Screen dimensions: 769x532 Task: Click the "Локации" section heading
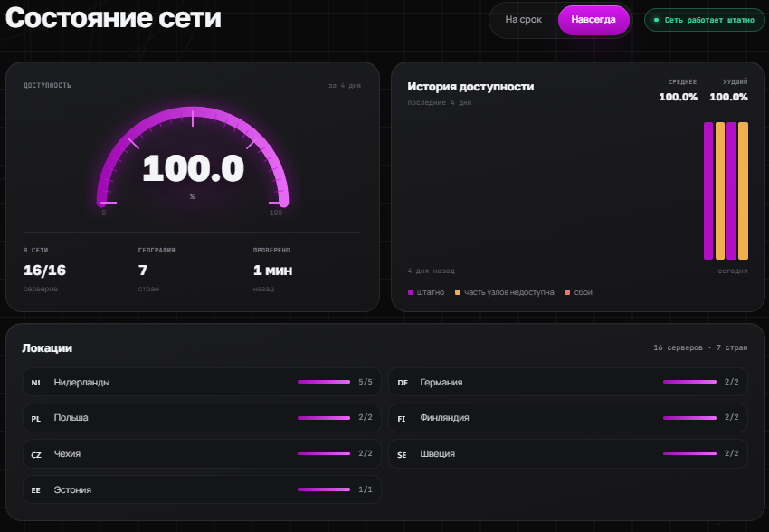[x=47, y=348]
